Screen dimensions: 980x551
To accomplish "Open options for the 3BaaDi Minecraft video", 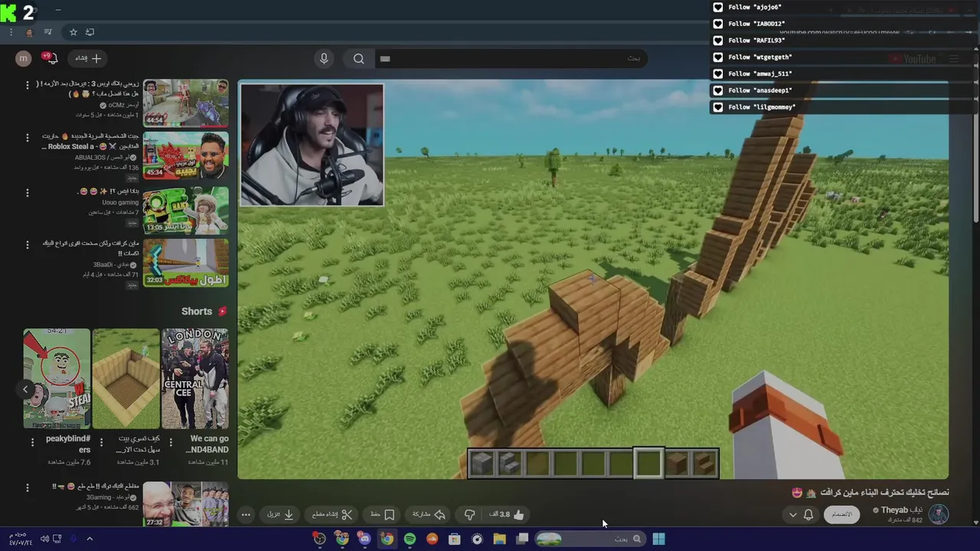I will click(x=28, y=245).
